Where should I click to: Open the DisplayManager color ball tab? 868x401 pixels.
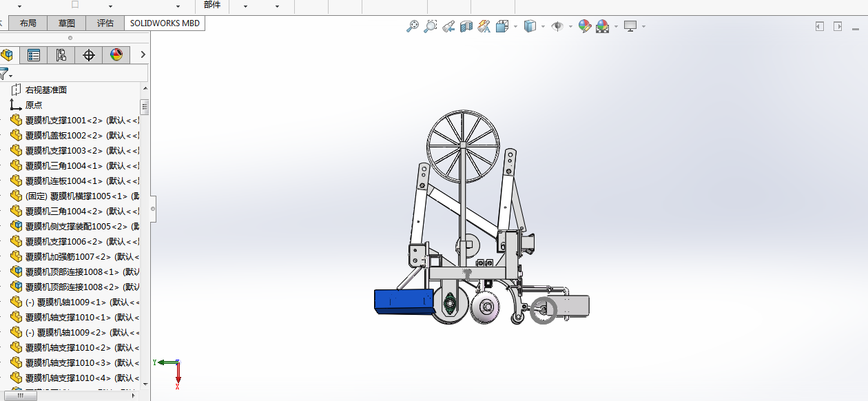116,55
